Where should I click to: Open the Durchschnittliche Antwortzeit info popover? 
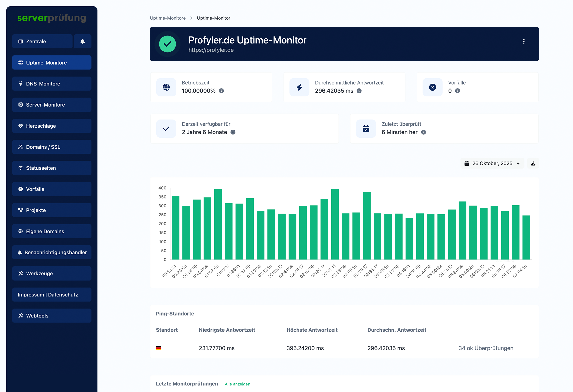pos(359,91)
